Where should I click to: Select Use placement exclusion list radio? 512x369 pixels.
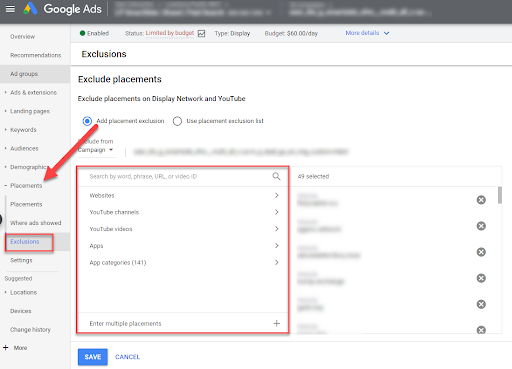pos(177,121)
